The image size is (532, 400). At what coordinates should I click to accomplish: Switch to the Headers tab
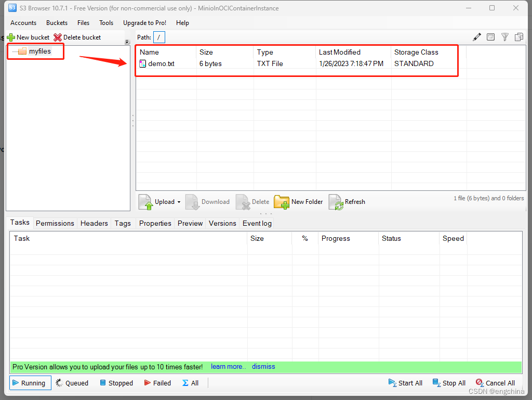tap(94, 223)
